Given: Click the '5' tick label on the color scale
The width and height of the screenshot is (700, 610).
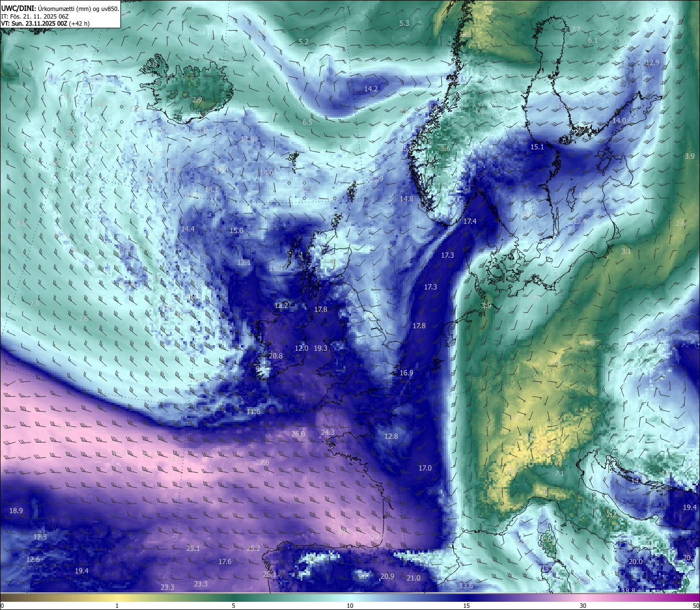Looking at the screenshot, I should coord(234,606).
